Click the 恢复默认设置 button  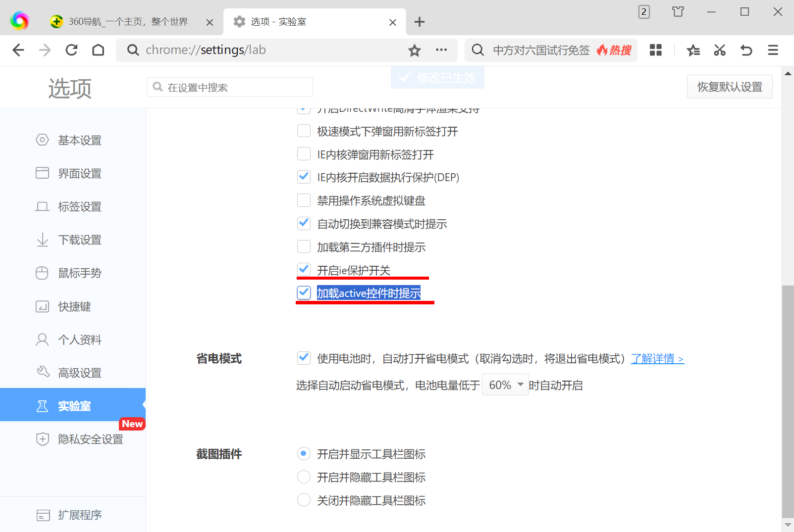pos(730,87)
